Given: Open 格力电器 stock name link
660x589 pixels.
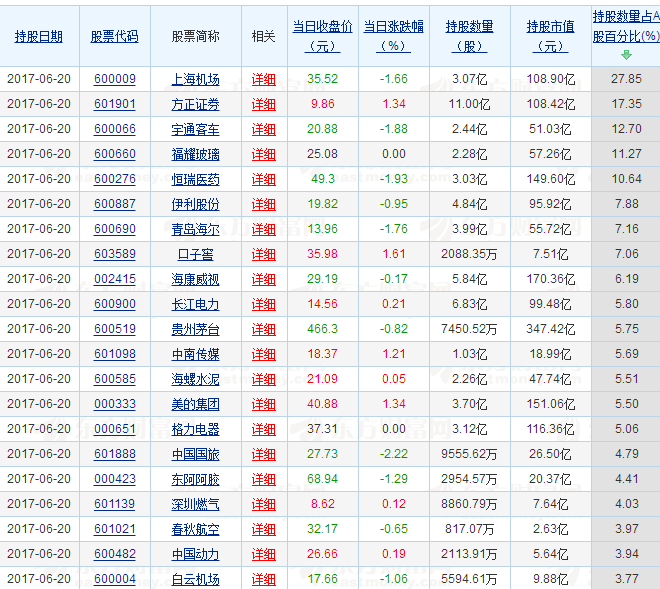Looking at the screenshot, I should (x=195, y=429).
